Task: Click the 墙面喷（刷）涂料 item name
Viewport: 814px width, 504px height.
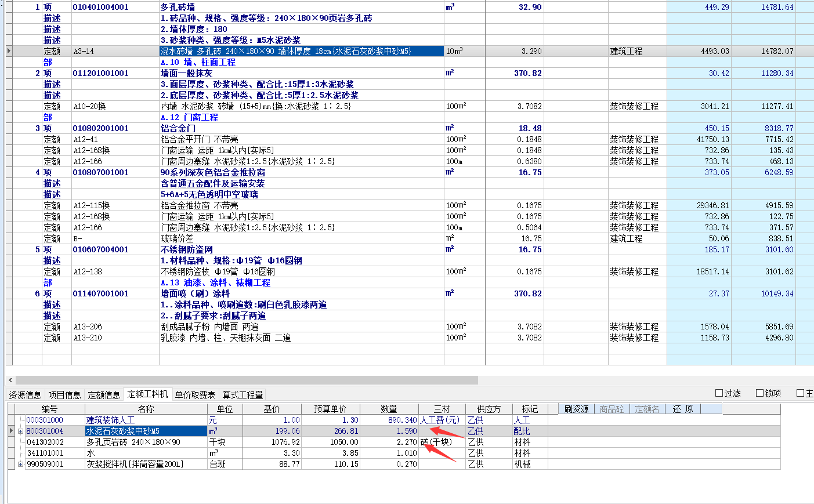Action: [195, 293]
